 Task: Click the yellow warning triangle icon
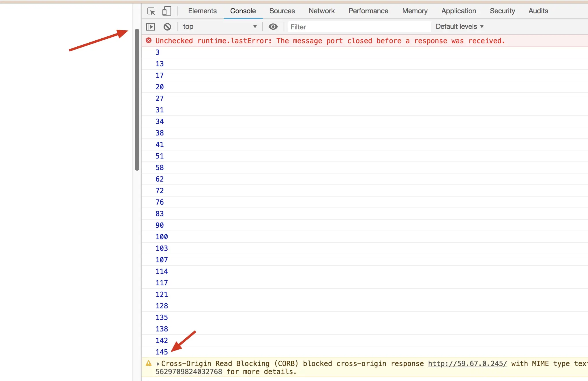pos(149,363)
